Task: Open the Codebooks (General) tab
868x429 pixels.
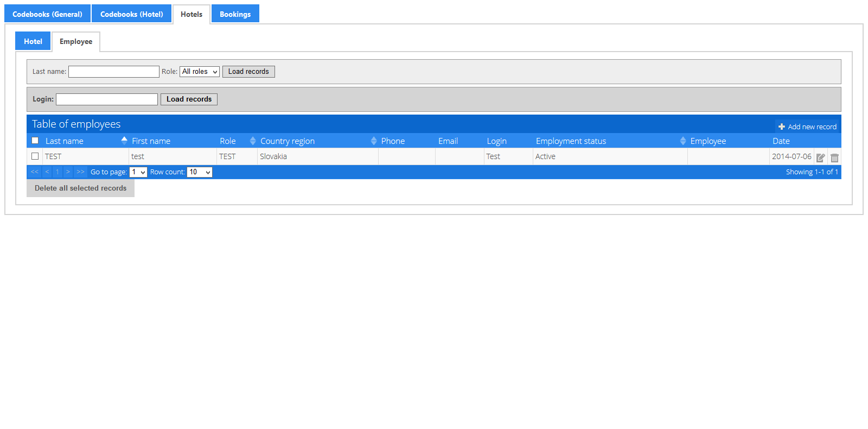Action: [48, 14]
